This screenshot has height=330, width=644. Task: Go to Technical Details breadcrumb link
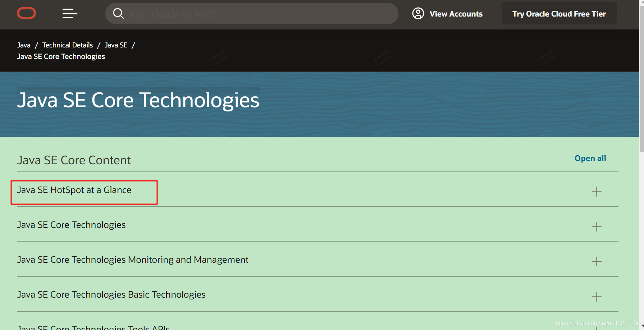68,45
